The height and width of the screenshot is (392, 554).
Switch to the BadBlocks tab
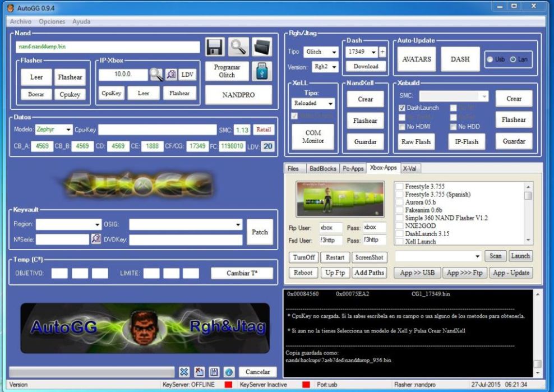pos(322,169)
